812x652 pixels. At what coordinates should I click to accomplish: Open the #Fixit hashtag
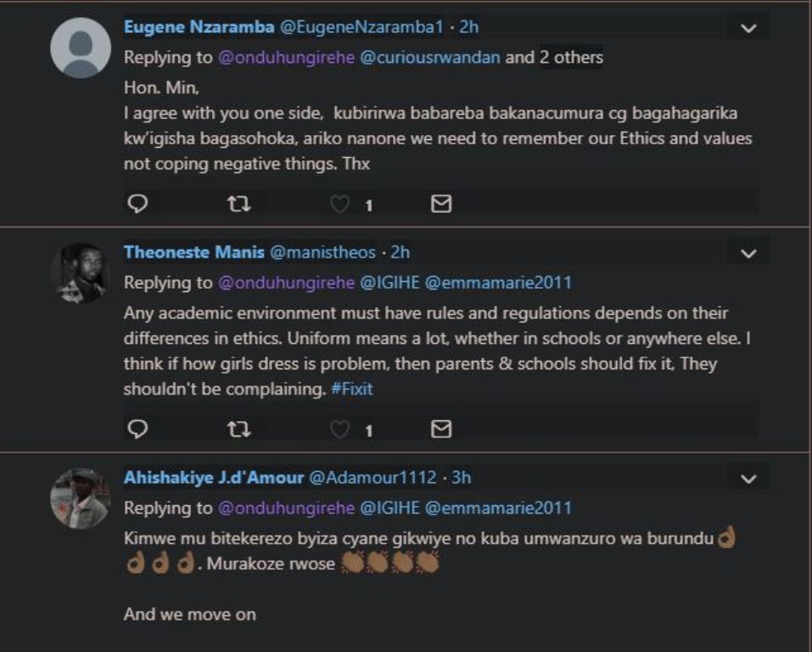[x=351, y=389]
